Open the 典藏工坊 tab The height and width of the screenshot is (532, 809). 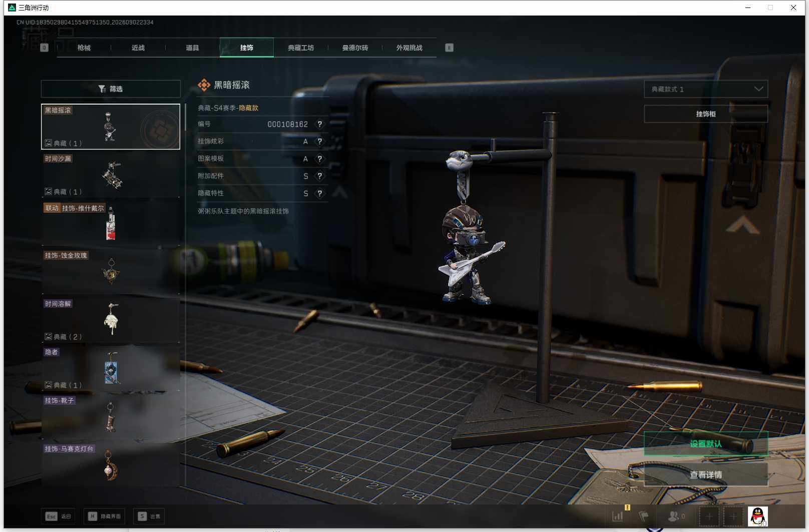point(301,48)
